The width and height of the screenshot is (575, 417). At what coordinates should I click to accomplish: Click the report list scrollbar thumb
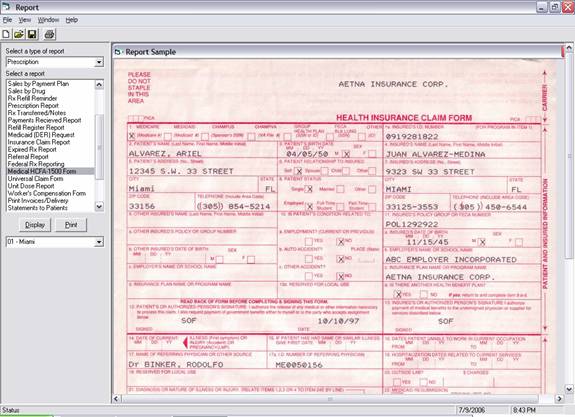pos(99,147)
